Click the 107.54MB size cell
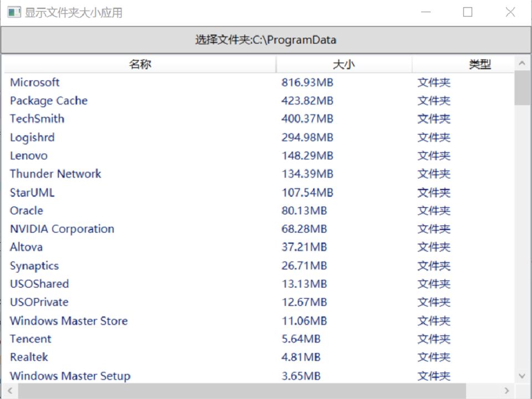 coord(308,192)
